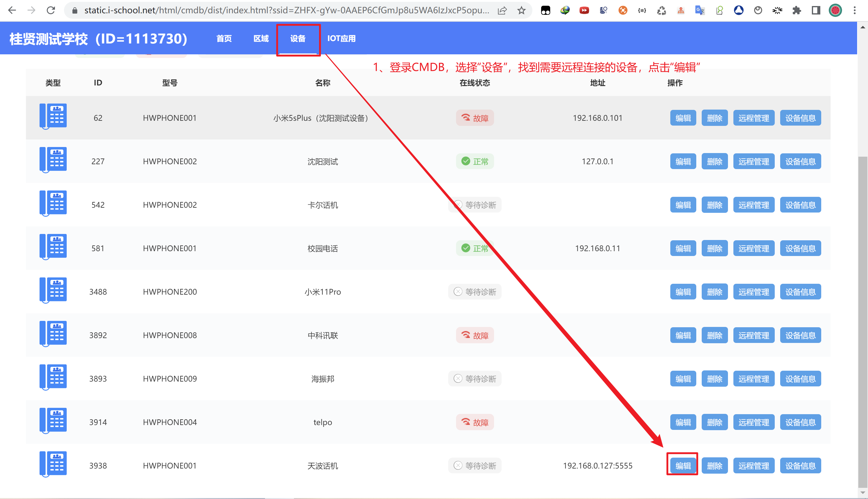Click 删除 for 小米11Pro

click(x=715, y=292)
